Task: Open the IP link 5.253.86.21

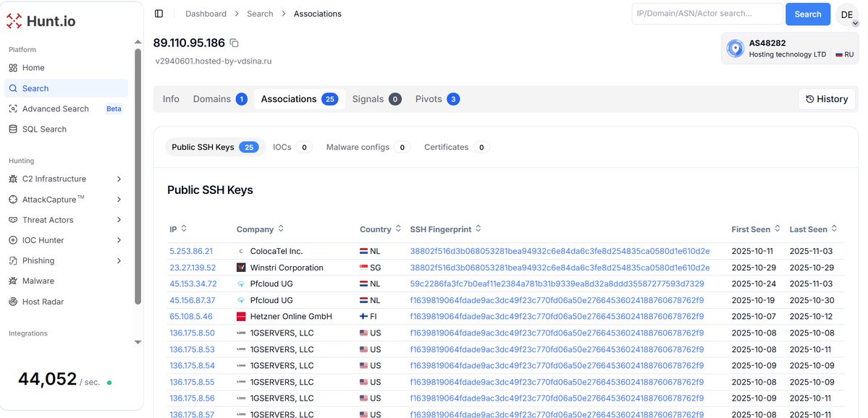Action: click(x=191, y=250)
